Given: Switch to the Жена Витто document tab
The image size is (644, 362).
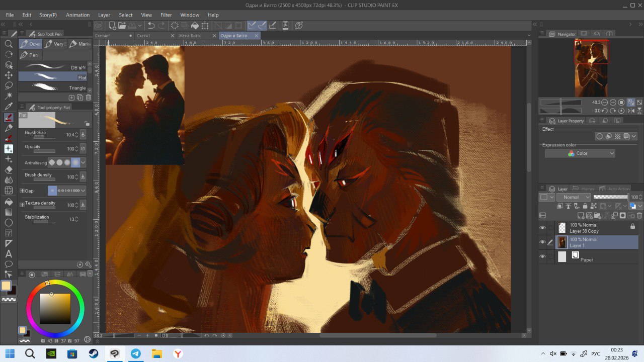Looking at the screenshot, I should coord(190,36).
